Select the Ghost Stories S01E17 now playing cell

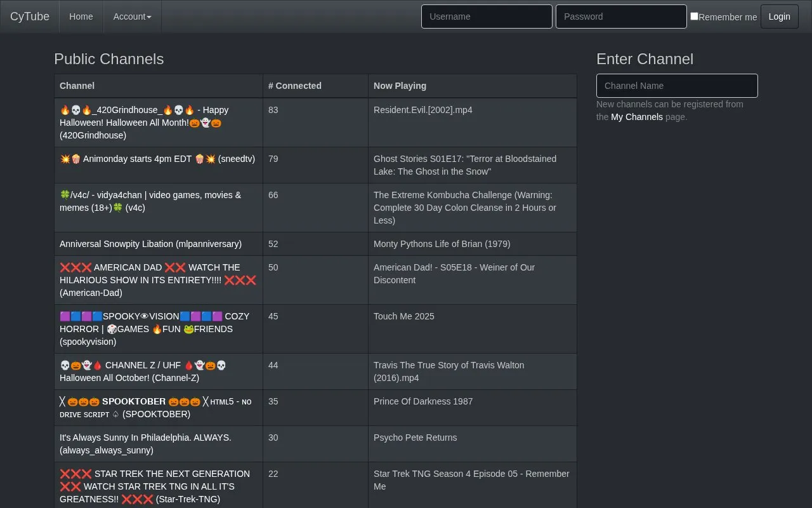pyautogui.click(x=473, y=165)
